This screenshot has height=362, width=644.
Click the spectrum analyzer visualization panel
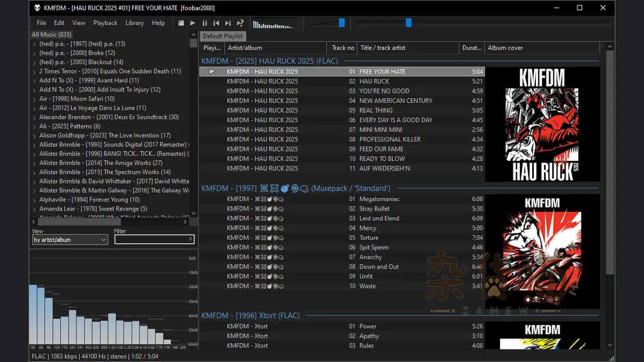point(114,300)
